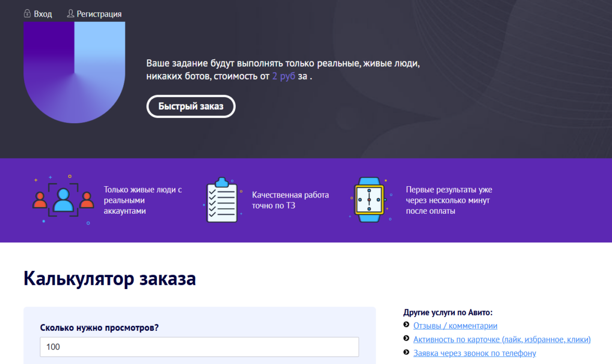Open the Регистрация sign-up link

(x=99, y=14)
